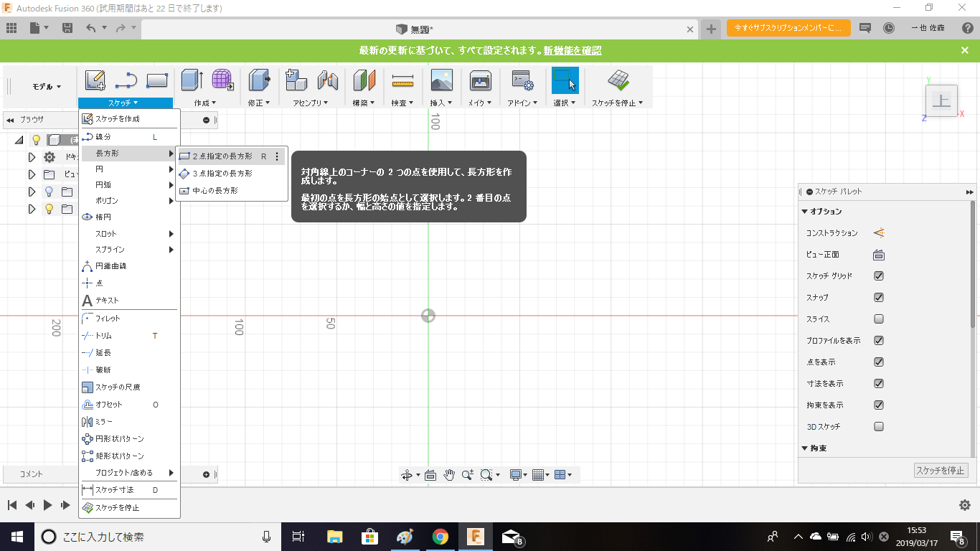Select トリム in sketch menu
Screen dimensions: 980x551
tap(129, 336)
